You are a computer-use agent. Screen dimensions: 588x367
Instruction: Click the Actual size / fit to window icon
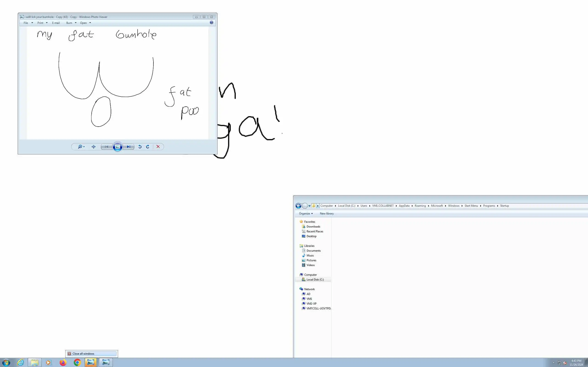click(x=93, y=147)
